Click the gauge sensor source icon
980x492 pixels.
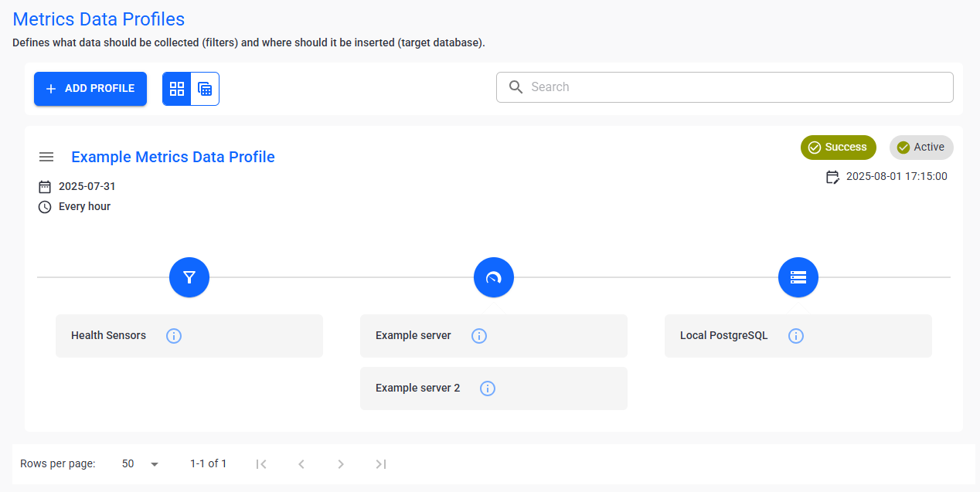494,277
